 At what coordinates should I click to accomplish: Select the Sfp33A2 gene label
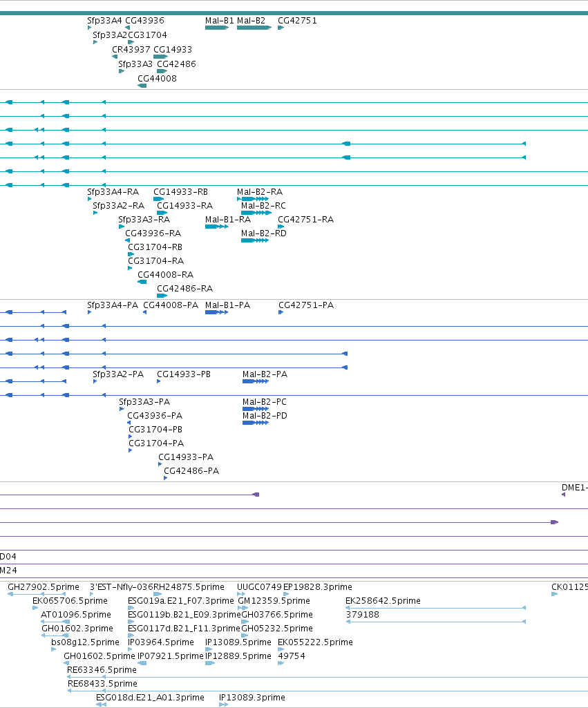110,35
